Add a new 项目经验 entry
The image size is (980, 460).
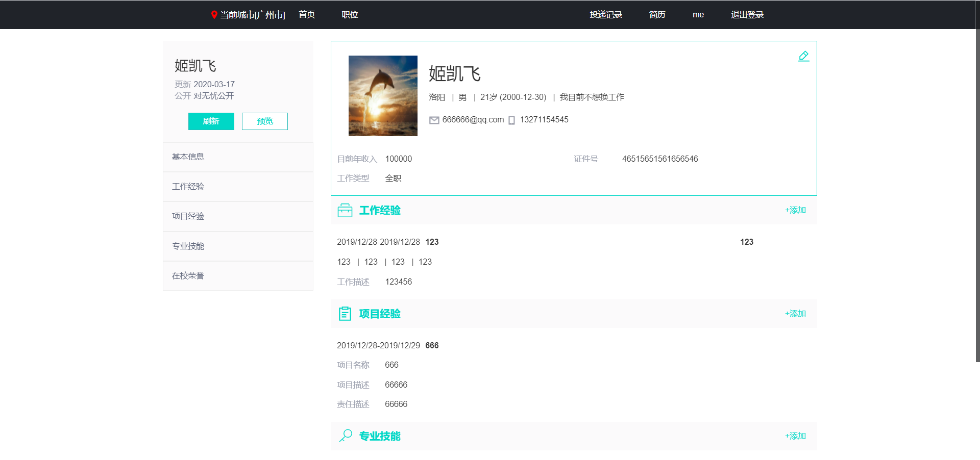pyautogui.click(x=795, y=314)
